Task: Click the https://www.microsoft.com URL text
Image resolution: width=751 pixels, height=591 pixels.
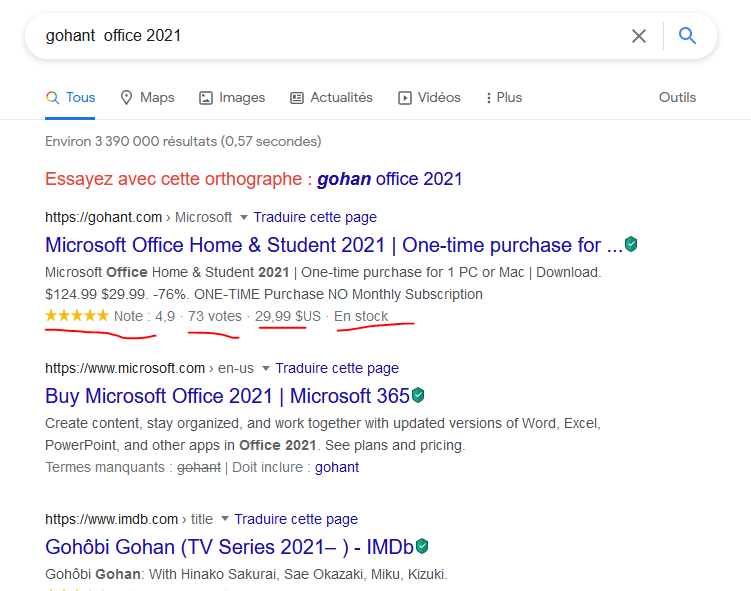Action: pyautogui.click(x=125, y=368)
